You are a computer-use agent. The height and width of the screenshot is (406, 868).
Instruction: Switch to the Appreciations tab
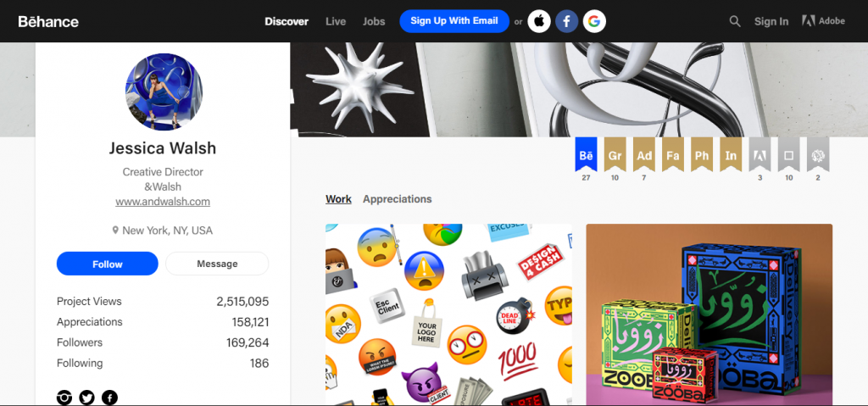397,199
